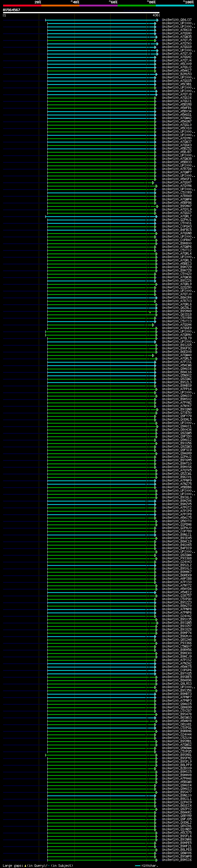
Task: Select the UniRef100_A5BV34 label
Action: click(177, 111)
